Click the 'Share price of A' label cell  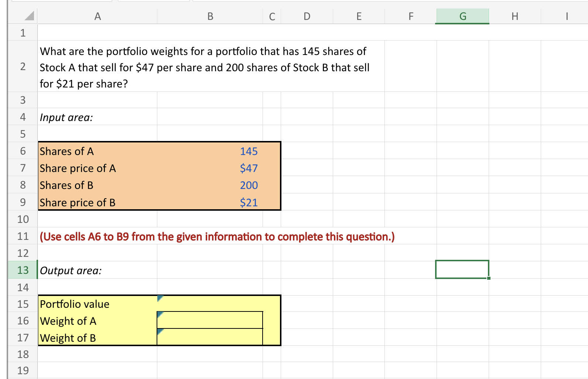pyautogui.click(x=98, y=168)
